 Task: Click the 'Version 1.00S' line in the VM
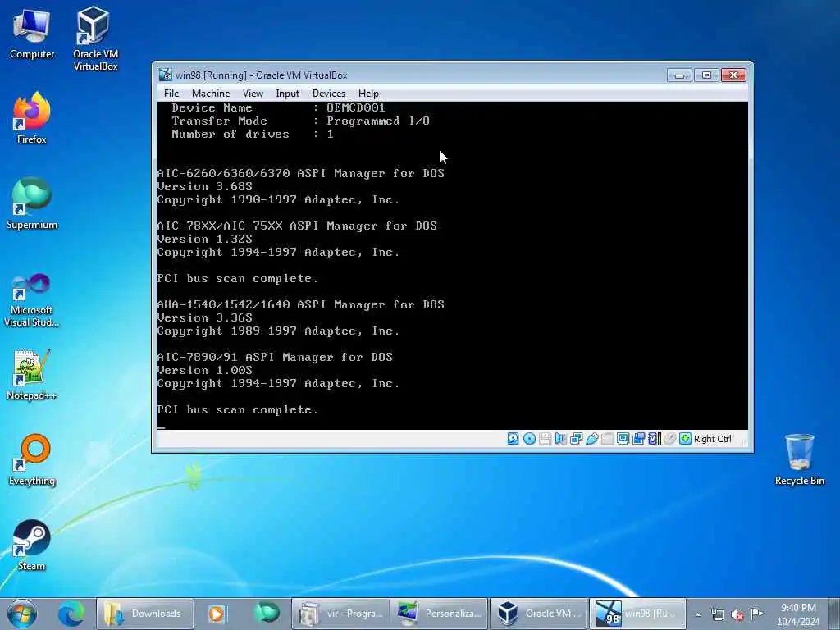click(204, 370)
